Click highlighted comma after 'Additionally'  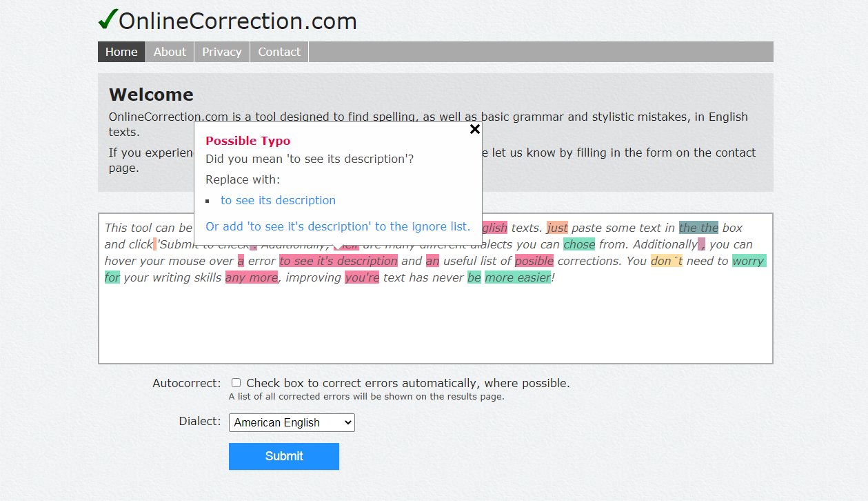[x=701, y=244]
